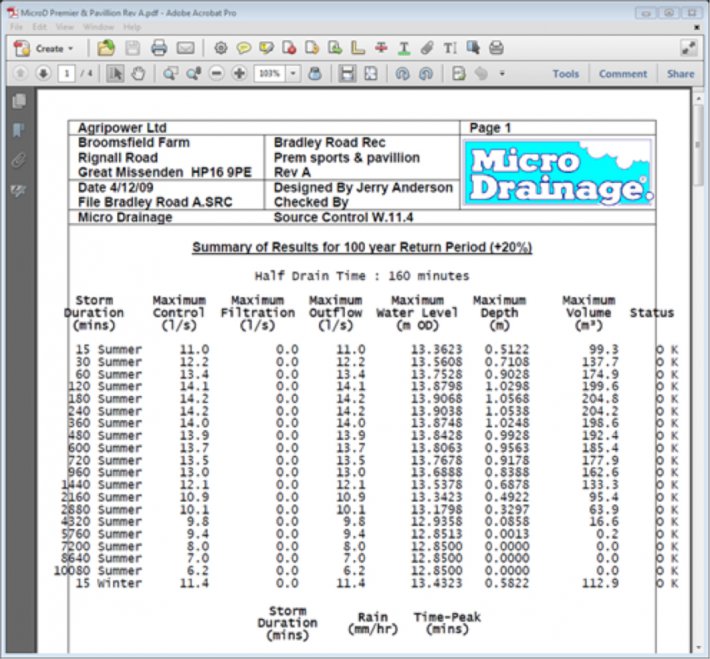Activate the hand pan tool
Image resolution: width=710 pixels, height=659 pixels.
[138, 73]
